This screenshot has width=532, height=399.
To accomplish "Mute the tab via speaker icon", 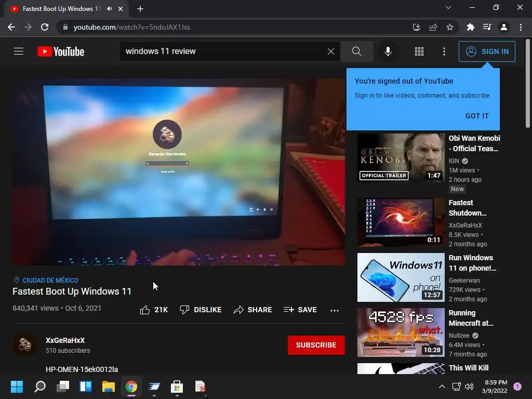I will [x=109, y=9].
